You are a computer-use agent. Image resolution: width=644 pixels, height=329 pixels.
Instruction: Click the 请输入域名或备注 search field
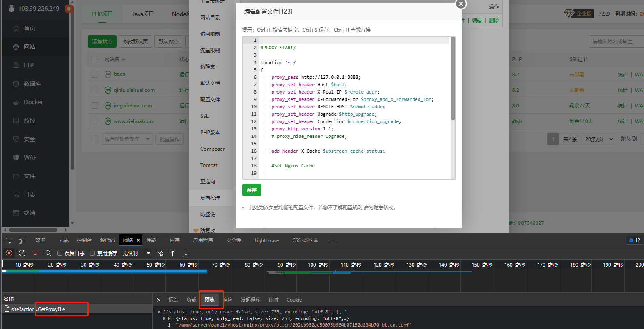(616, 41)
